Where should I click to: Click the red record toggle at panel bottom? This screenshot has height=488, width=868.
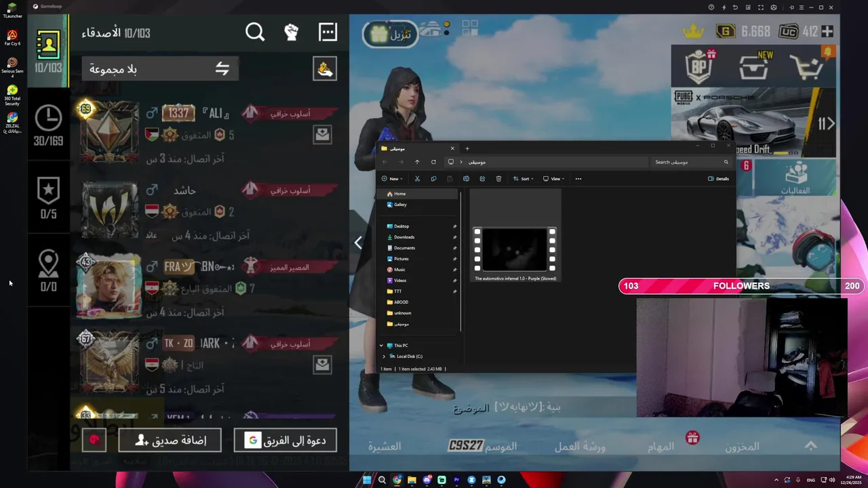pyautogui.click(x=94, y=440)
